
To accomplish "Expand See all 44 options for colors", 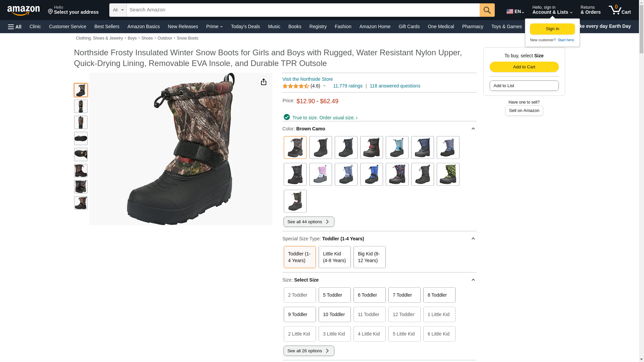I will pos(309,222).
